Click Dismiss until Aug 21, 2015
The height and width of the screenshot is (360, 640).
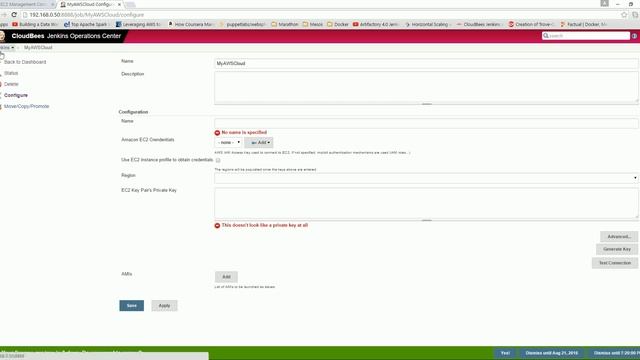coord(551,353)
